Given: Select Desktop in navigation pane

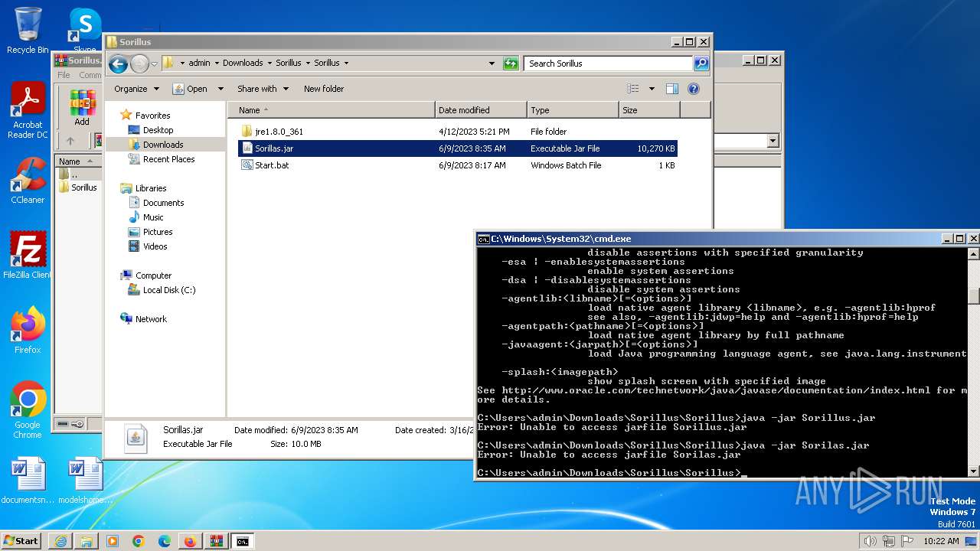Looking at the screenshot, I should click(158, 130).
